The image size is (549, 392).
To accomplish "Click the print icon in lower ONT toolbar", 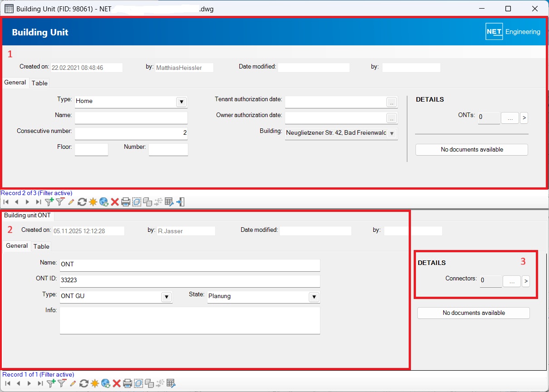I will point(128,383).
